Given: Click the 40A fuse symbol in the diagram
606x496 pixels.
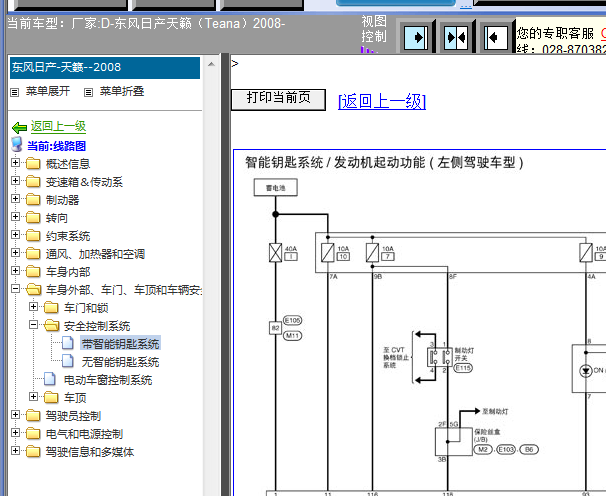Looking at the screenshot, I should point(276,253).
